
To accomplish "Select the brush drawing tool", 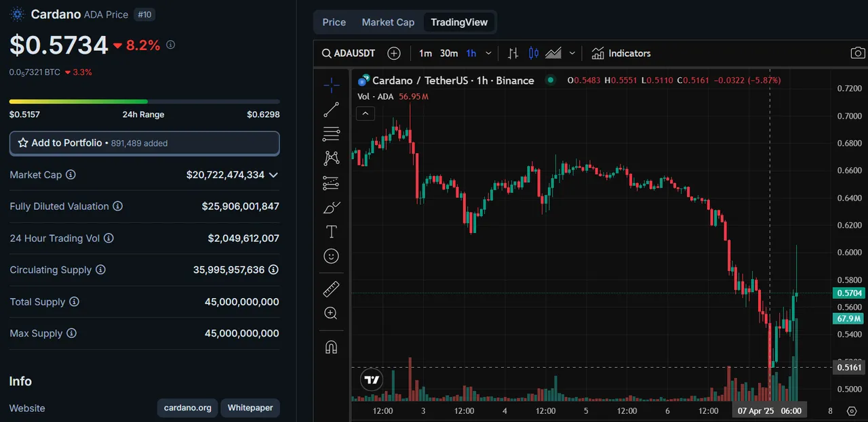I will (331, 207).
